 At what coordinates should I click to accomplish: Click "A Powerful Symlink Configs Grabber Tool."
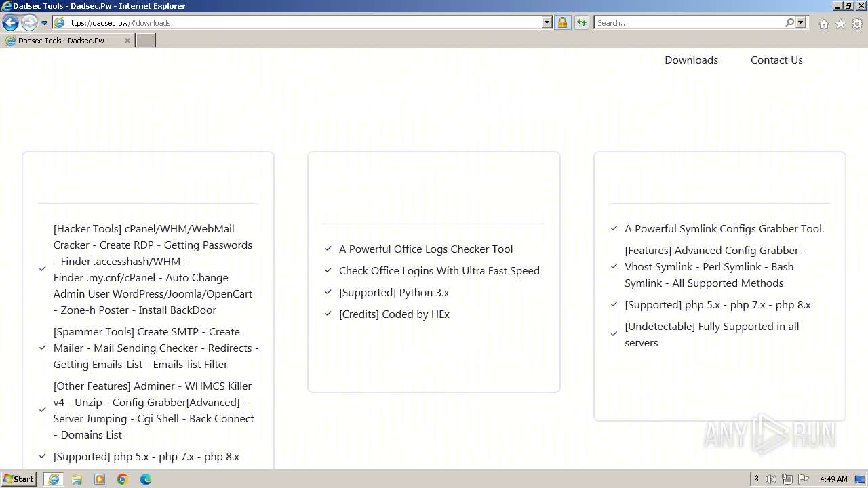click(x=724, y=228)
